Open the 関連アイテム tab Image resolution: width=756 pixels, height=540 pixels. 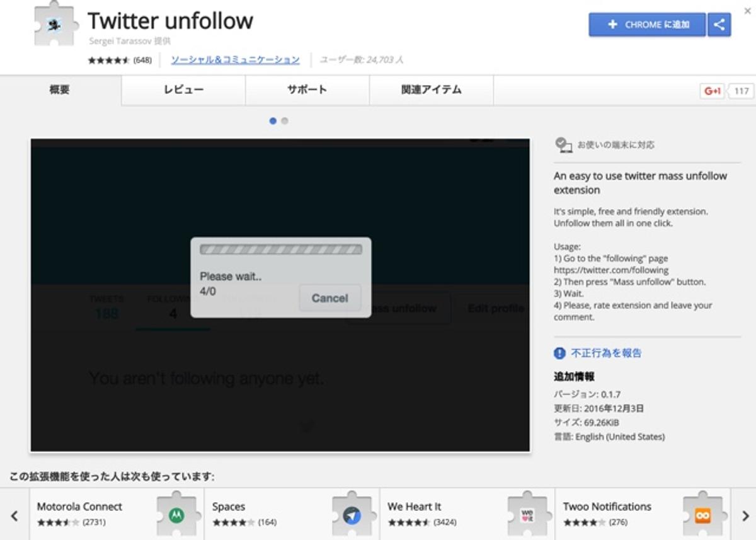pyautogui.click(x=431, y=90)
